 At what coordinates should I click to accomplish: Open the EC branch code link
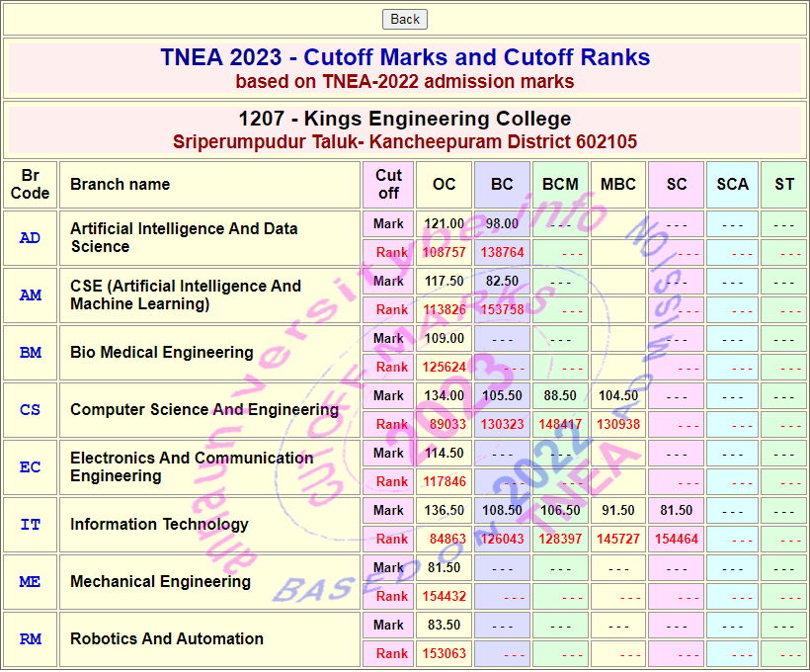tap(30, 467)
